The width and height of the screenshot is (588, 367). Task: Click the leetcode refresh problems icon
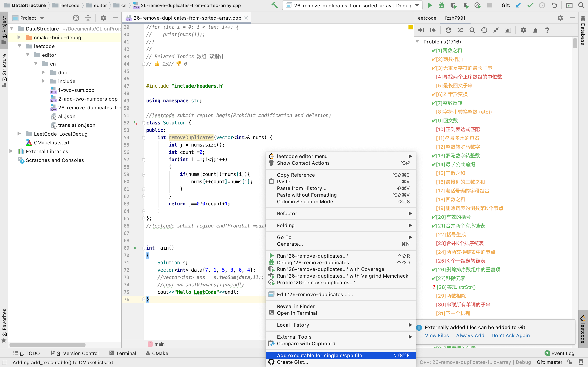click(448, 30)
